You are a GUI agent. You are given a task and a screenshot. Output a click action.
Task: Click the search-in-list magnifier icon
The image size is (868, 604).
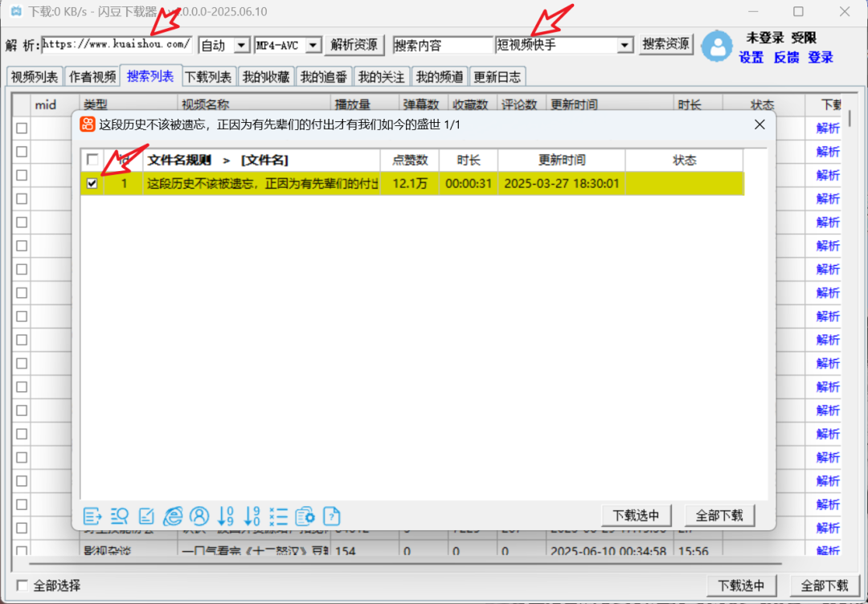click(x=120, y=516)
